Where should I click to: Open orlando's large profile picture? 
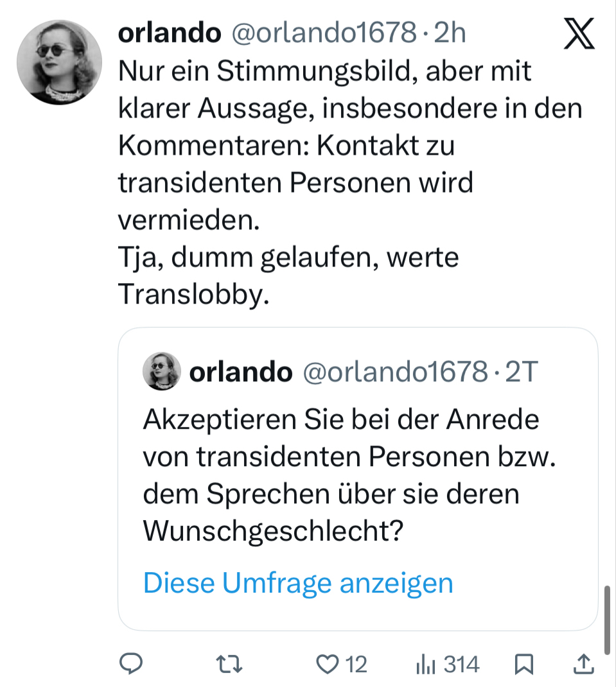[60, 62]
